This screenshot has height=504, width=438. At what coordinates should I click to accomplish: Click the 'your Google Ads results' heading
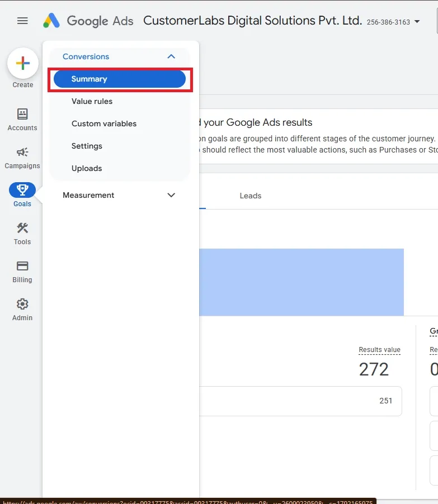tap(258, 122)
